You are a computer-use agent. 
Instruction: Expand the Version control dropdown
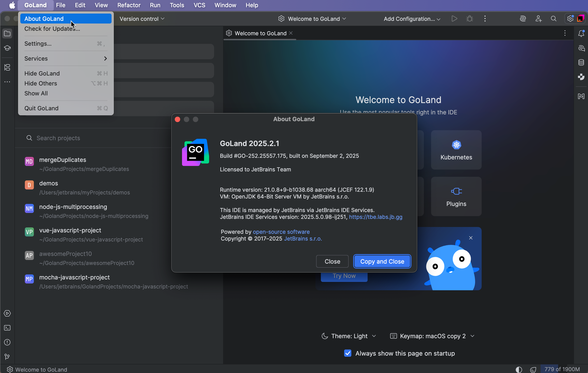[142, 19]
